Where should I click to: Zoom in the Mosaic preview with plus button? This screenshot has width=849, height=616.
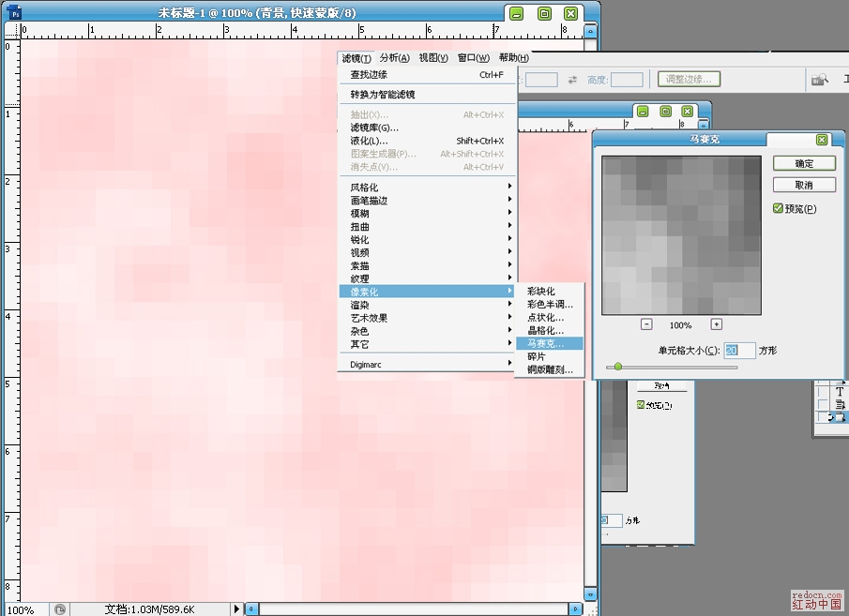tap(717, 324)
